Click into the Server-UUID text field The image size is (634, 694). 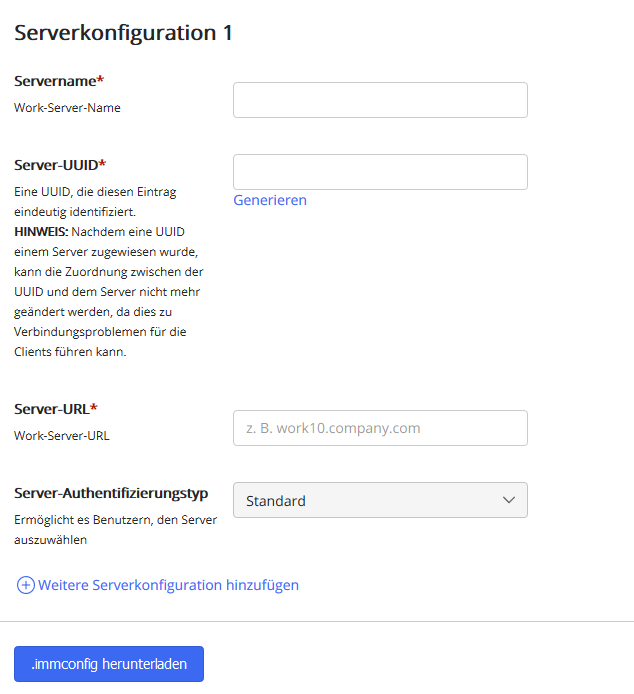380,172
